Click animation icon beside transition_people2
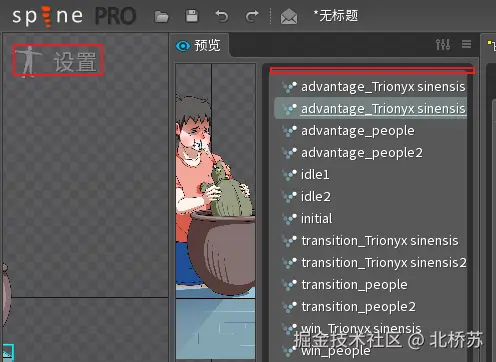 289,307
